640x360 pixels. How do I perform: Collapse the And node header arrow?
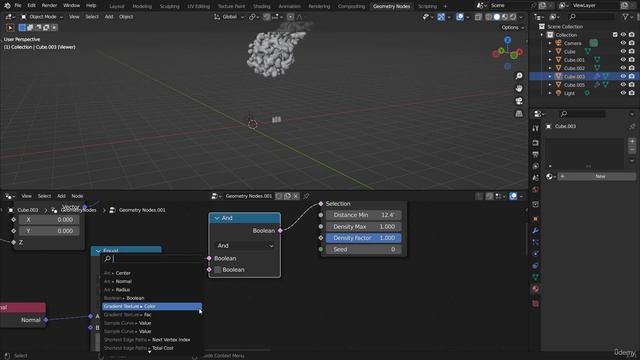coord(217,218)
